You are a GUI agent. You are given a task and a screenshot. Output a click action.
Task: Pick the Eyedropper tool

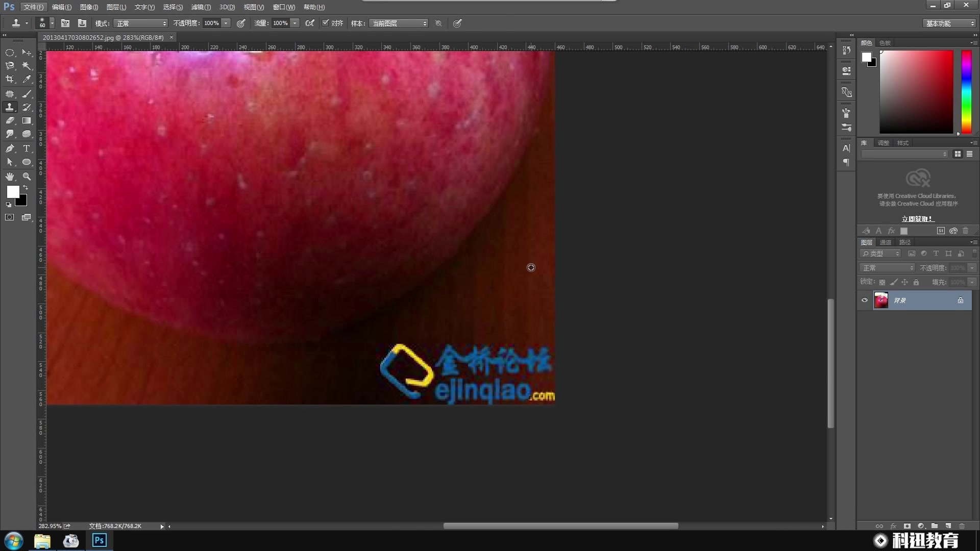click(27, 79)
